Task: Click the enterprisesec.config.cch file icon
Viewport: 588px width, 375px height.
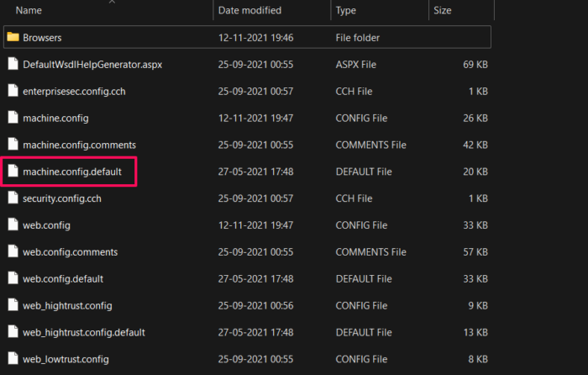Action: pos(13,91)
